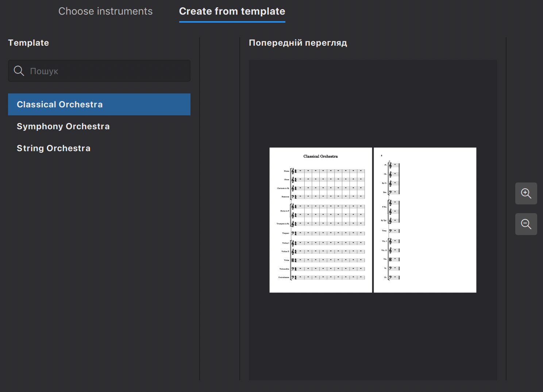Select the Symphony Orchestra template
Viewport: 543px width, 392px height.
(x=63, y=126)
